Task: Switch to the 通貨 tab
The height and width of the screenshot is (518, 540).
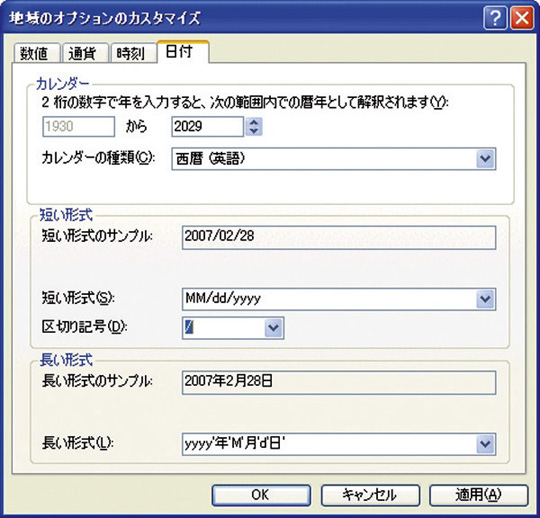Action: pyautogui.click(x=85, y=54)
